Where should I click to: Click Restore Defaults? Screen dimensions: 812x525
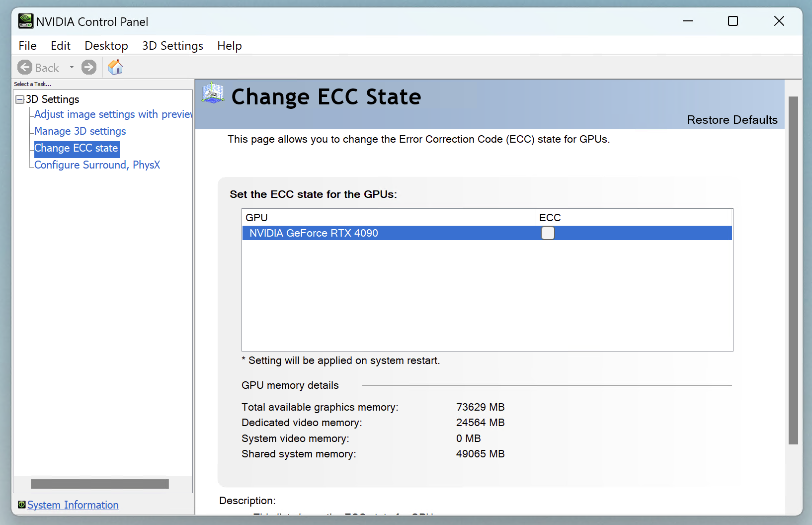(731, 120)
